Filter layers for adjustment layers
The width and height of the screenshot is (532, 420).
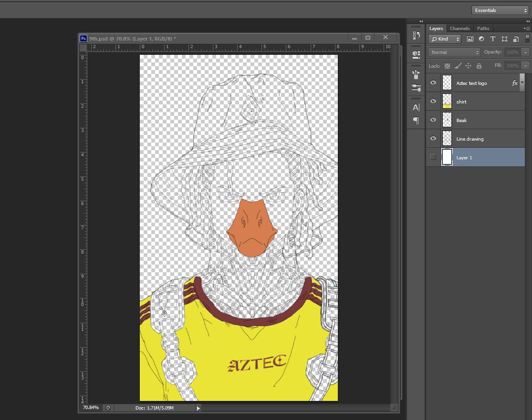[x=481, y=39]
